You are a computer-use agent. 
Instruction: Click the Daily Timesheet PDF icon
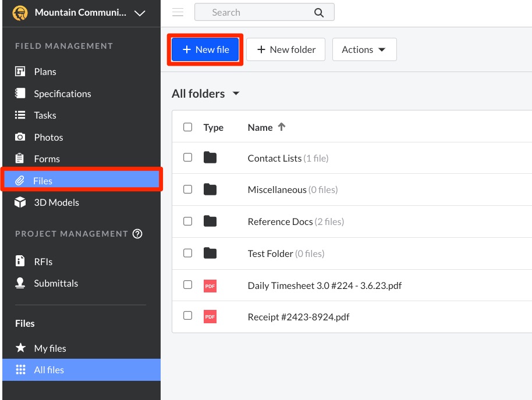pyautogui.click(x=210, y=286)
